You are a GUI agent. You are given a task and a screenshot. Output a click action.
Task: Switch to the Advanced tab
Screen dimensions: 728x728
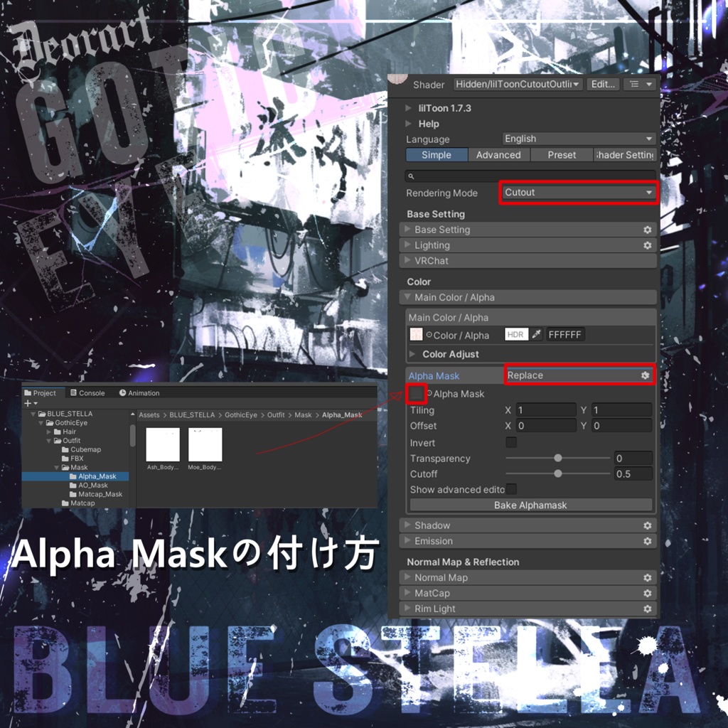(498, 154)
